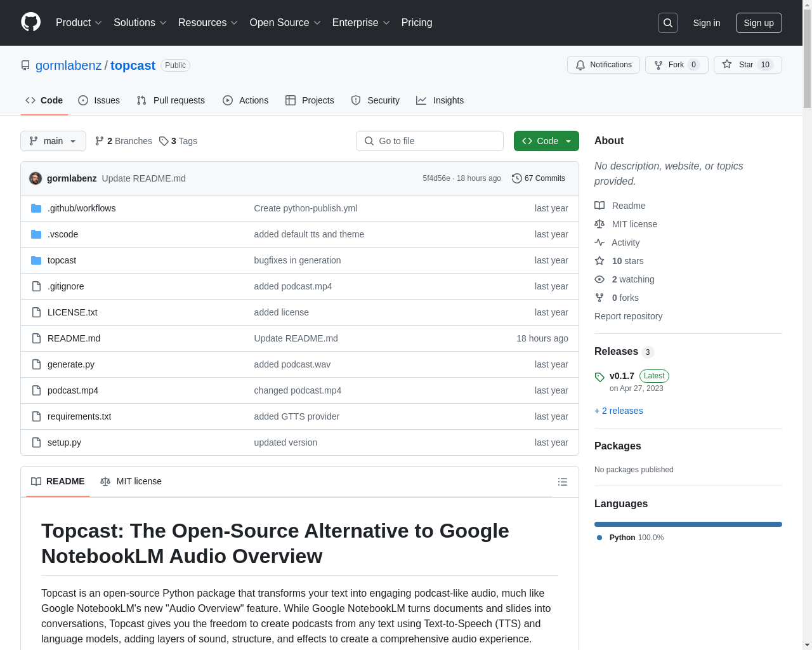Open the green Code dropdown button

tap(546, 141)
